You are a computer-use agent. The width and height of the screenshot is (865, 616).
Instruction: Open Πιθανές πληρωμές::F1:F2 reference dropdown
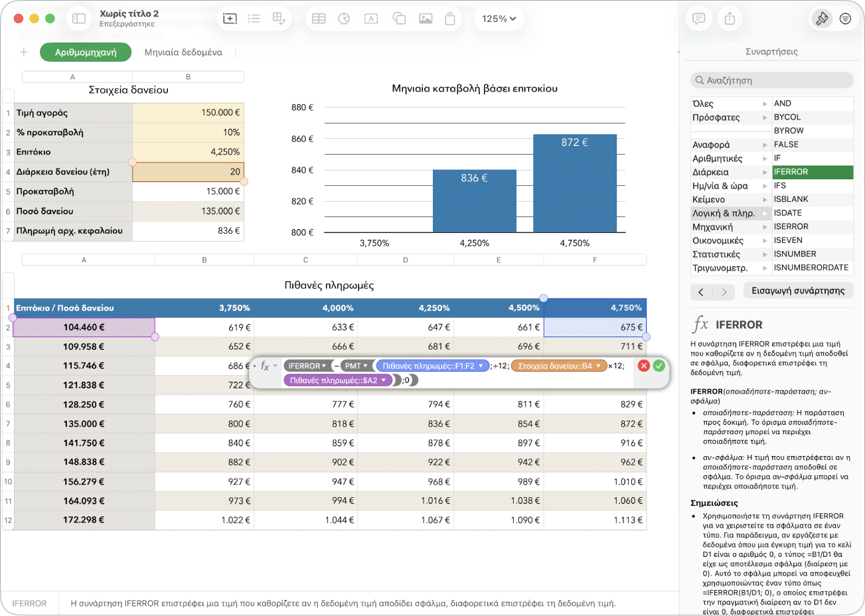(481, 366)
